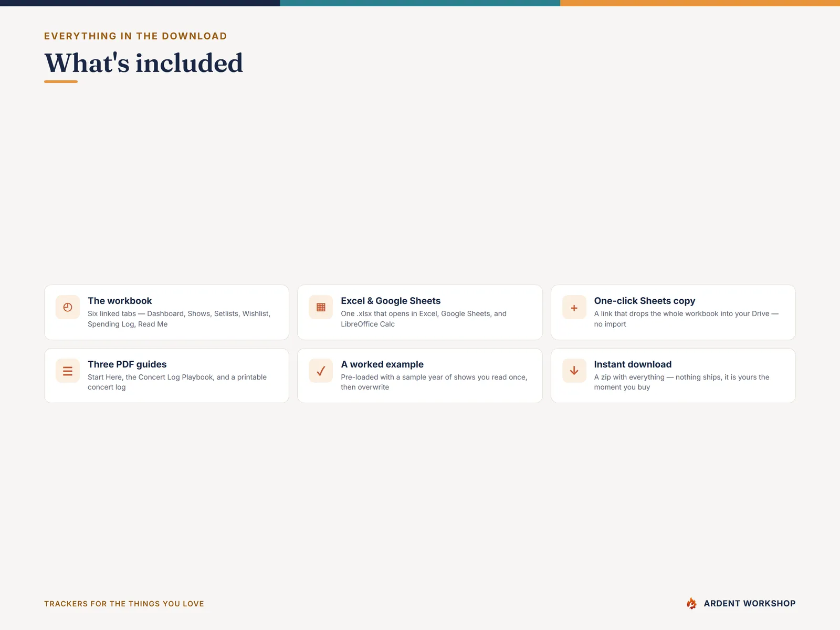This screenshot has width=840, height=630.
Task: Click the Ardent Workshop flame logo
Action: (691, 604)
